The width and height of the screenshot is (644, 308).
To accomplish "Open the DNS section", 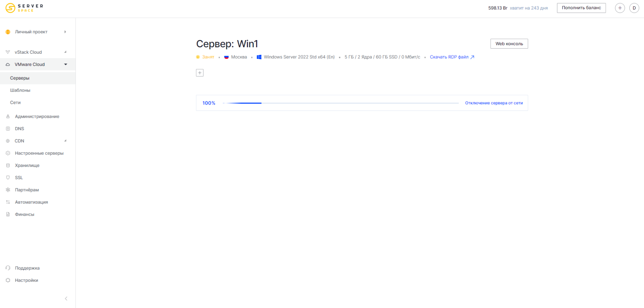I will click(20, 129).
